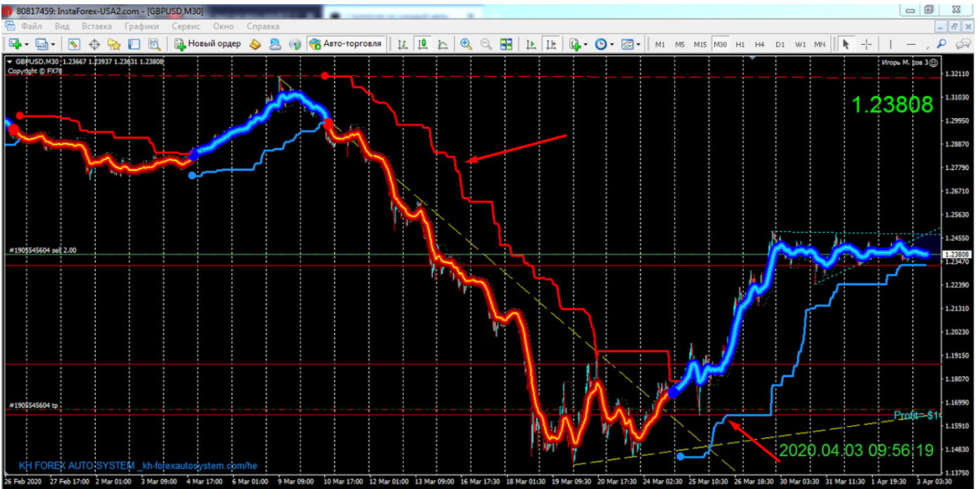The image size is (980, 489).
Task: Open the Navigator panel (folder with star)
Action: coord(114,44)
